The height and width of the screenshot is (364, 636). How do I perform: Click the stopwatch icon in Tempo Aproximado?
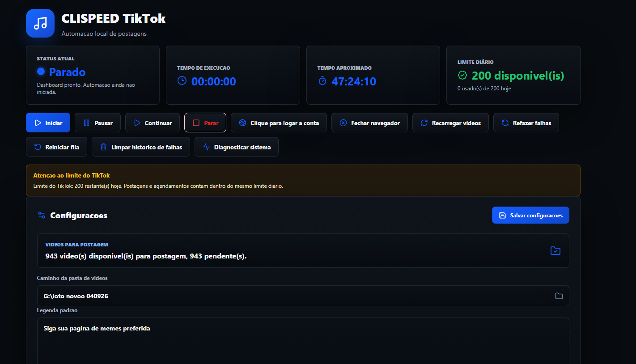point(322,81)
